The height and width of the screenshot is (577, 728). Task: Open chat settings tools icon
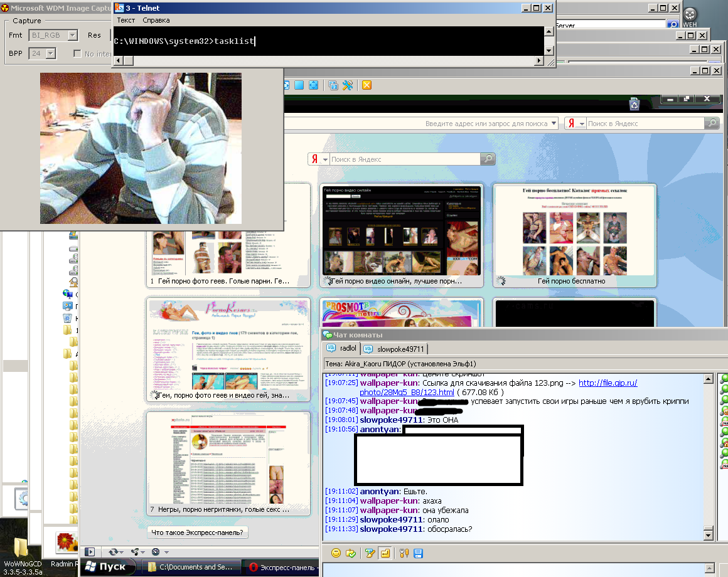pos(404,553)
